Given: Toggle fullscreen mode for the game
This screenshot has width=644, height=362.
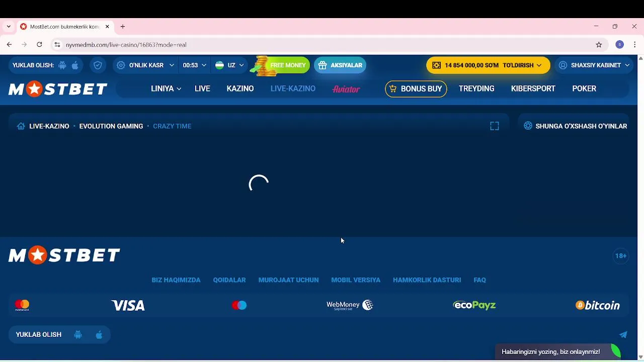Looking at the screenshot, I should tap(495, 126).
